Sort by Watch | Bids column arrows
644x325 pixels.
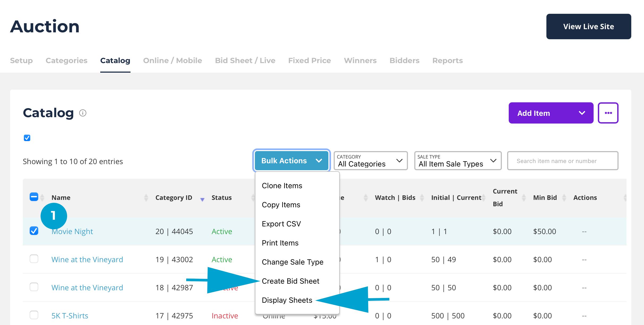coord(422,198)
